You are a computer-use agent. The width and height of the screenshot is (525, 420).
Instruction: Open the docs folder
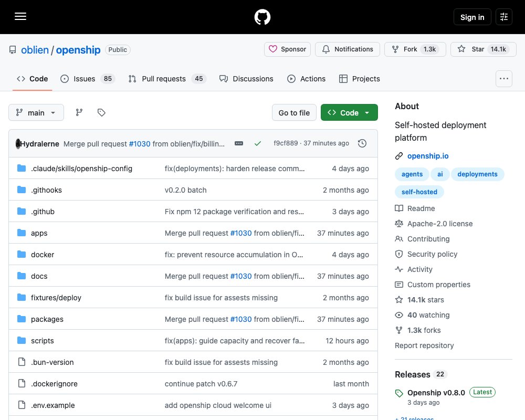[x=39, y=276]
